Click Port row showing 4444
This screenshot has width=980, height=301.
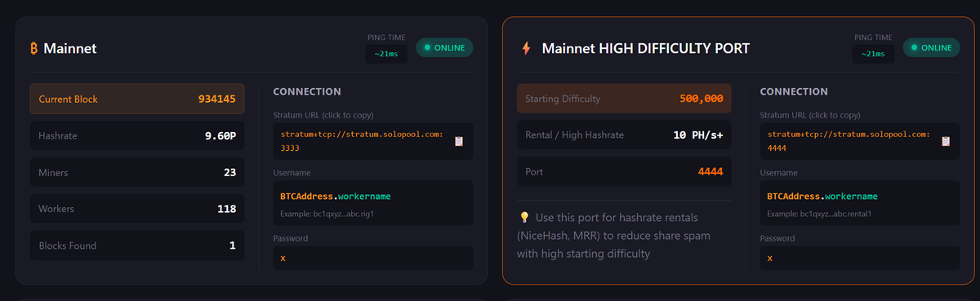[624, 172]
